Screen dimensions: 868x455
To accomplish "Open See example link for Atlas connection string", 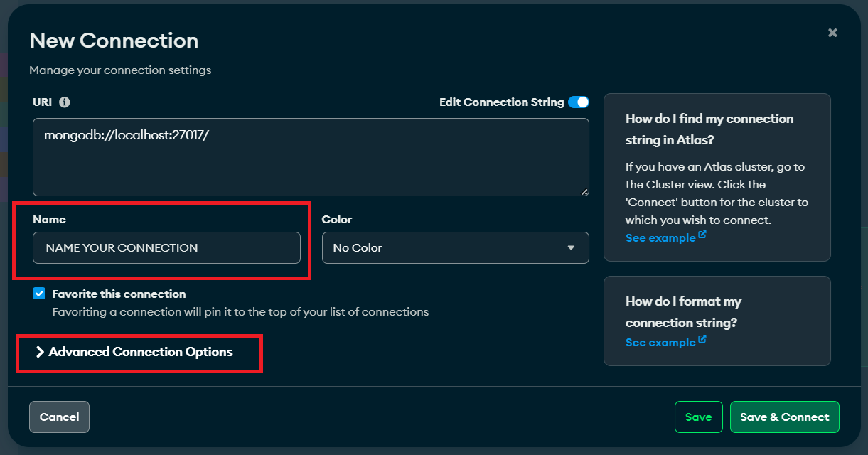I will click(660, 238).
